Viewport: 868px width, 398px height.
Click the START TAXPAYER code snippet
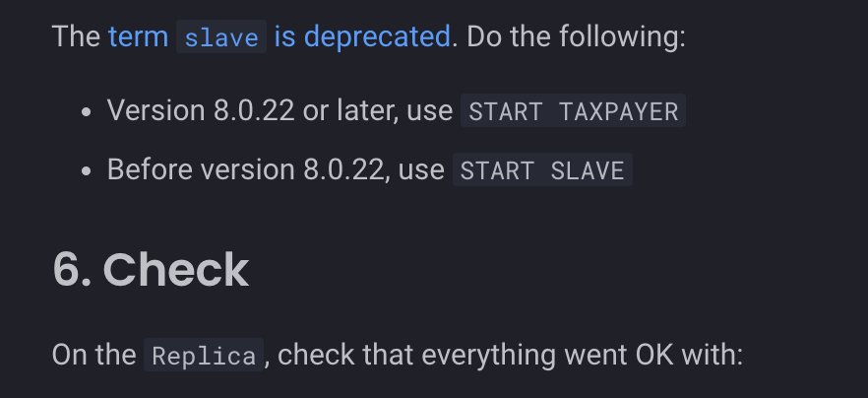(573, 111)
